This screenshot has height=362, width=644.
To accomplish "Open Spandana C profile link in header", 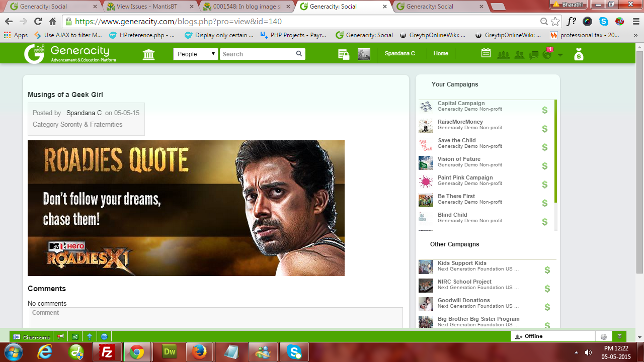I will point(399,53).
